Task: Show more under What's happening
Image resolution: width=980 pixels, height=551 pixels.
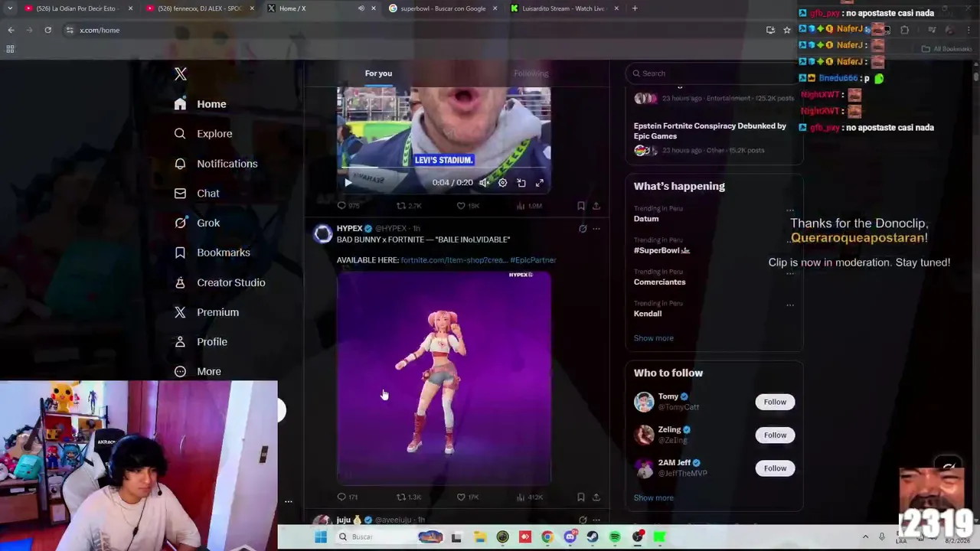Action: [x=653, y=338]
